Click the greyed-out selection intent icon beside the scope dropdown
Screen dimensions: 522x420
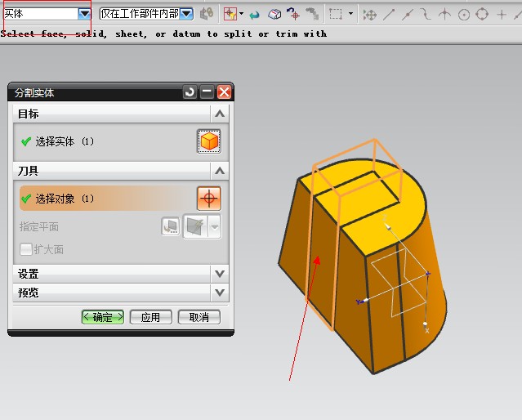(x=207, y=14)
